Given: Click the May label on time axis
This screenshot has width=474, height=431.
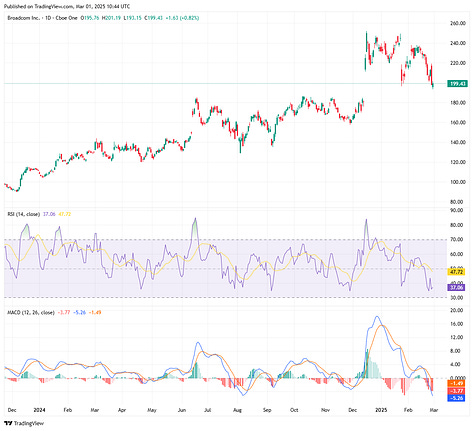Looking at the screenshot, I should pyautogui.click(x=152, y=410).
